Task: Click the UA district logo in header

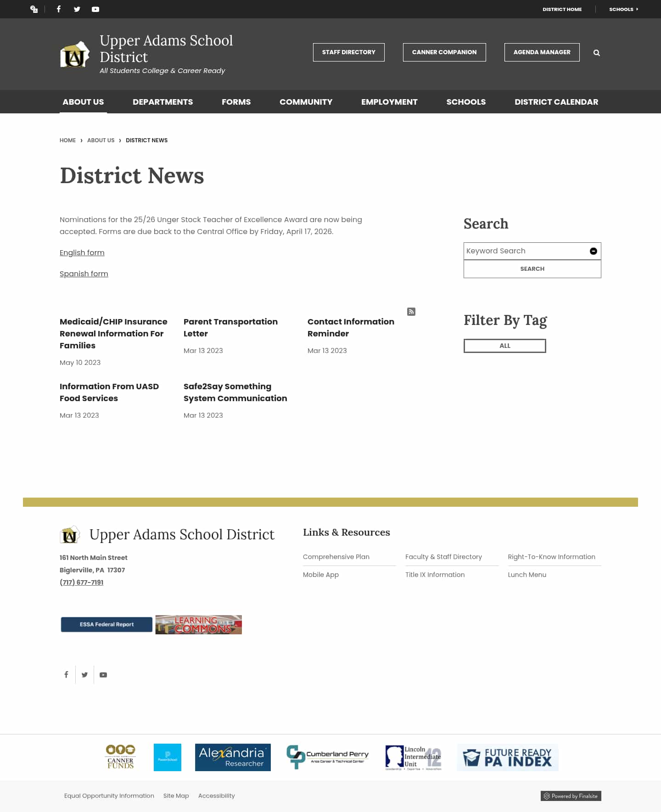Action: point(75,55)
